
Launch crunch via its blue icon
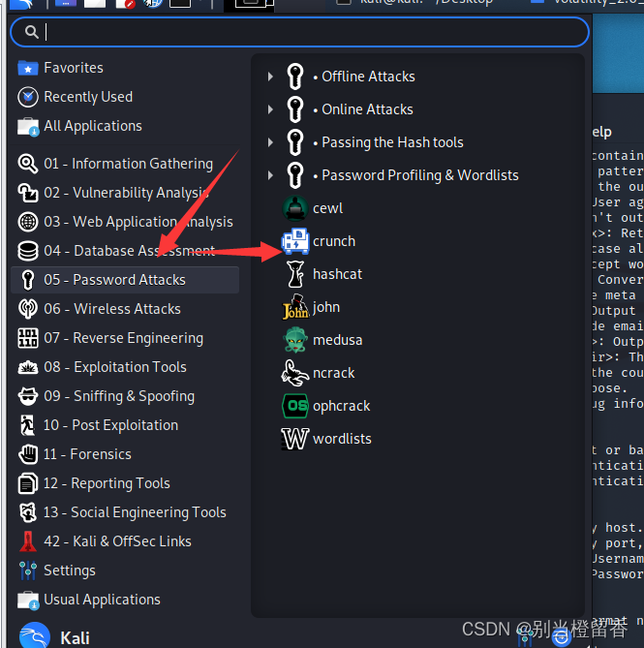pos(295,241)
